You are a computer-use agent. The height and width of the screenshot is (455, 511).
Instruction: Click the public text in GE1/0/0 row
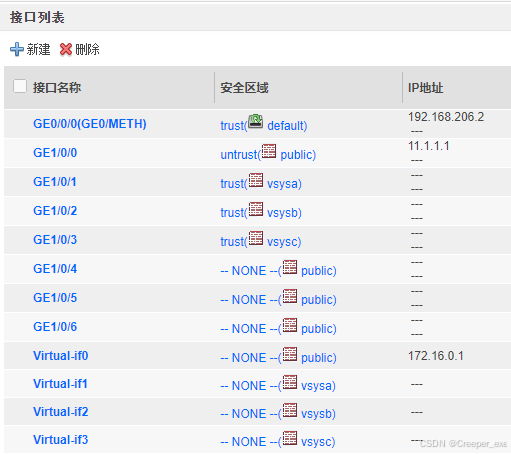296,155
